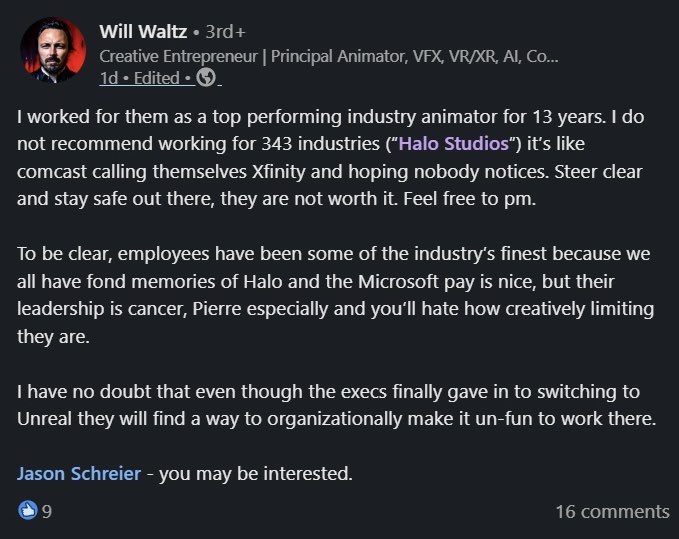Open the Will Waltz name link
The width and height of the screenshot is (679, 539).
pyautogui.click(x=144, y=32)
